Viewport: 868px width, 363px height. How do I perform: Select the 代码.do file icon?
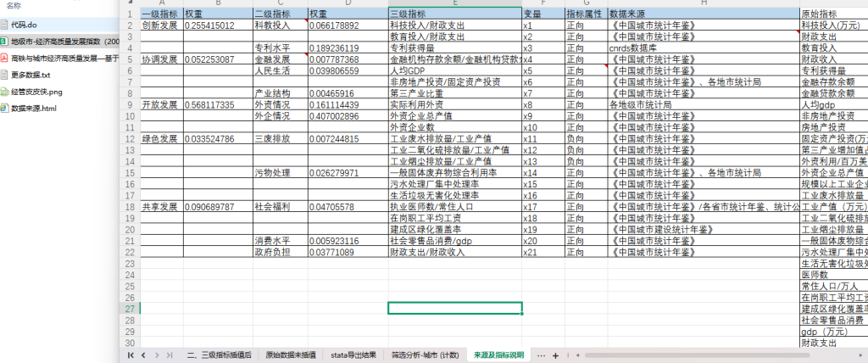click(4, 25)
